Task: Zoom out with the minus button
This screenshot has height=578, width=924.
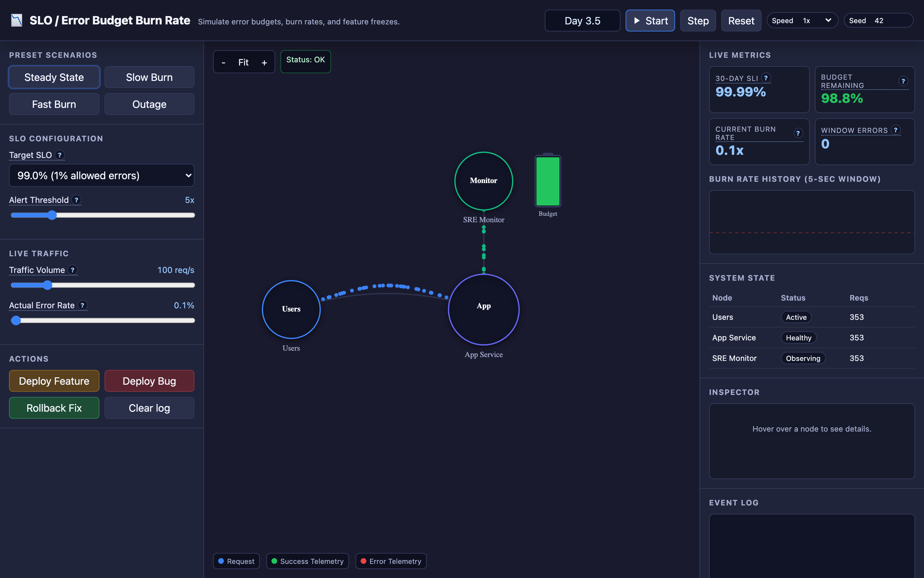Action: pos(223,62)
